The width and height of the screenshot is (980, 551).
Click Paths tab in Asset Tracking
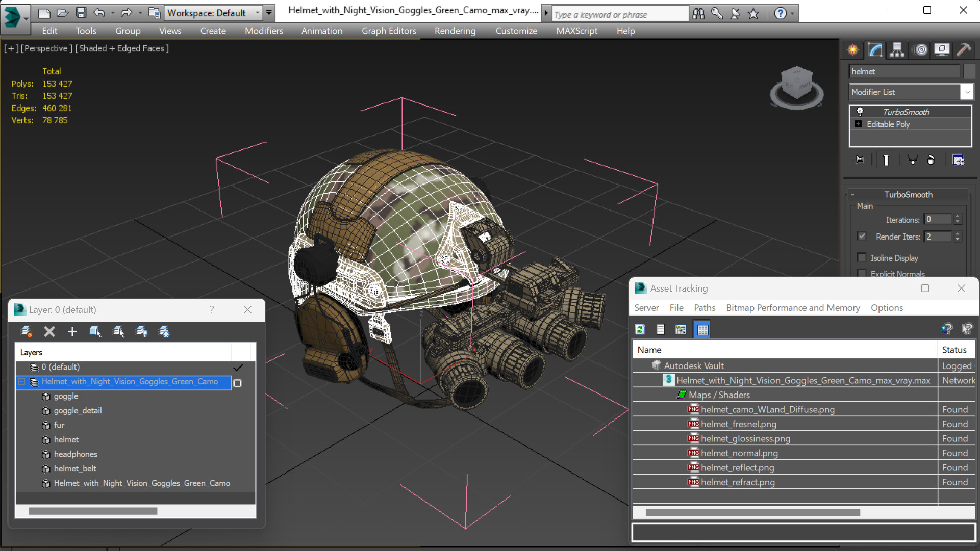click(704, 307)
